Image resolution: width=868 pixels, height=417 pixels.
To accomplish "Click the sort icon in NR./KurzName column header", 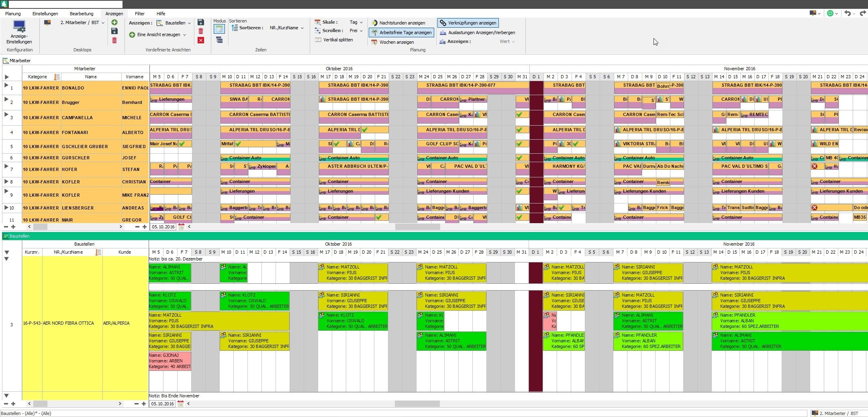I will point(98,252).
